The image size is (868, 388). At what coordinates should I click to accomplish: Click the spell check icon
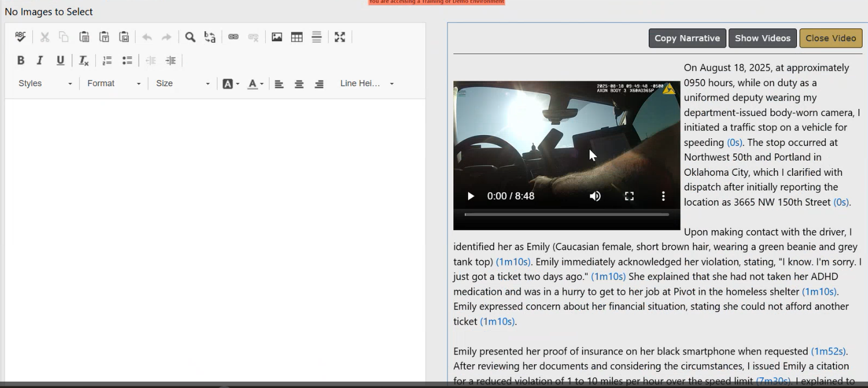(21, 37)
